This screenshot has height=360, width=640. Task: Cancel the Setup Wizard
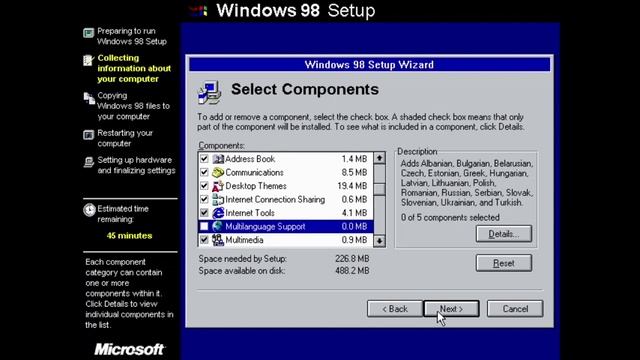click(x=515, y=309)
